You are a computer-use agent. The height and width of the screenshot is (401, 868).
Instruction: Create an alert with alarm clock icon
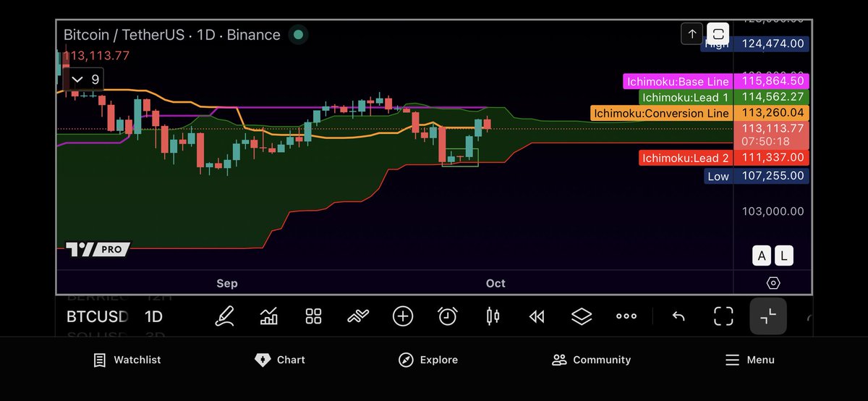[448, 316]
